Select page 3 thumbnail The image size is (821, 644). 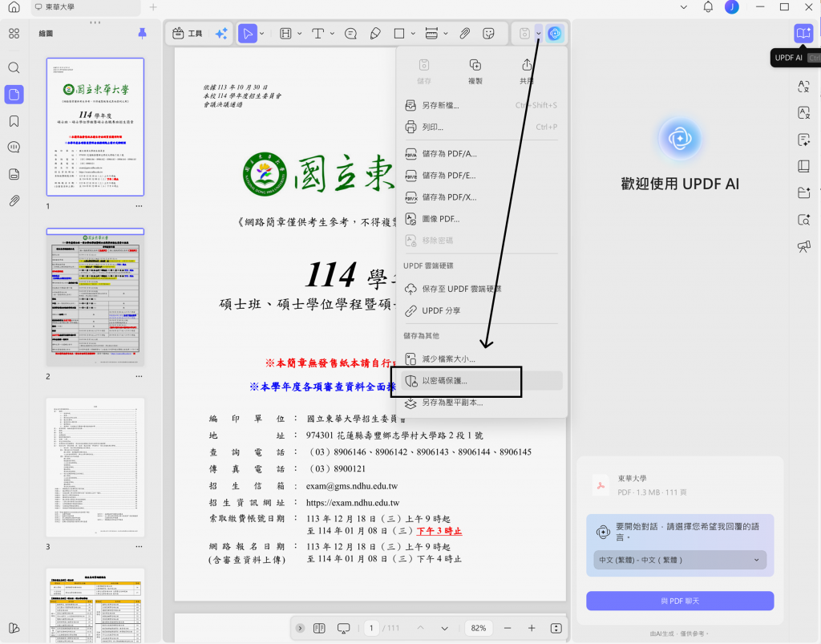(95, 468)
